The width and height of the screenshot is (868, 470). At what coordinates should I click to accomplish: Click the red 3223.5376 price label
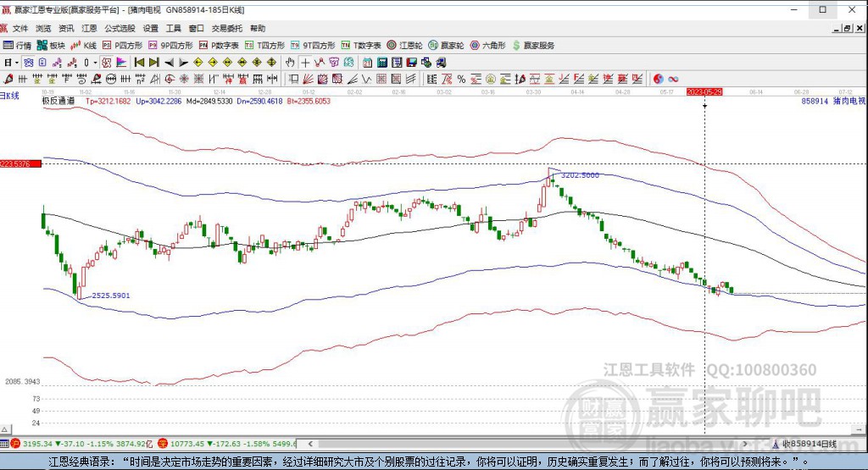pyautogui.click(x=20, y=163)
